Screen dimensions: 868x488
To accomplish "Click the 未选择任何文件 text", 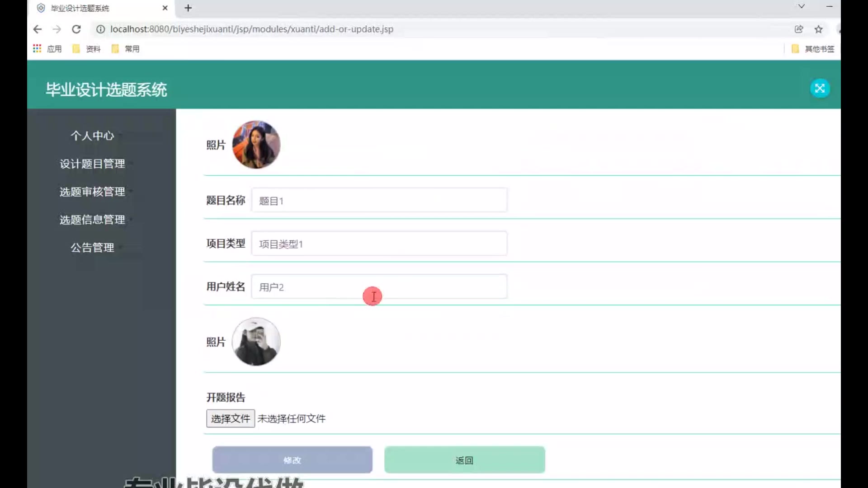I will [292, 419].
